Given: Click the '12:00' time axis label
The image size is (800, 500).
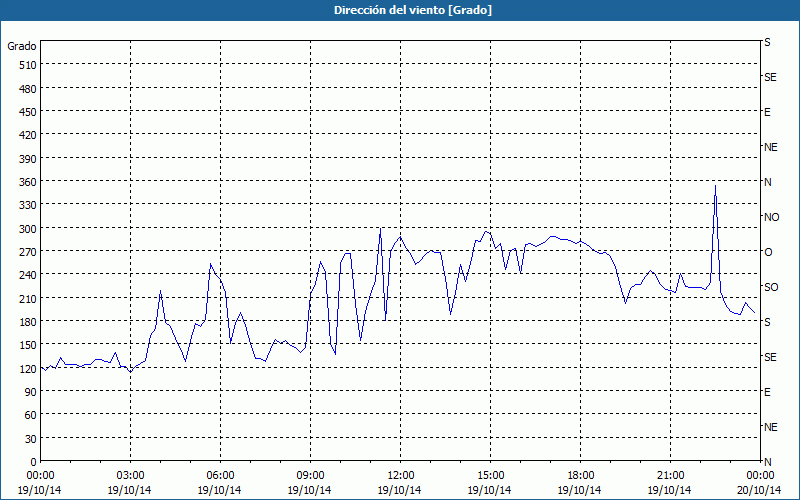Looking at the screenshot, I should pos(401,476).
